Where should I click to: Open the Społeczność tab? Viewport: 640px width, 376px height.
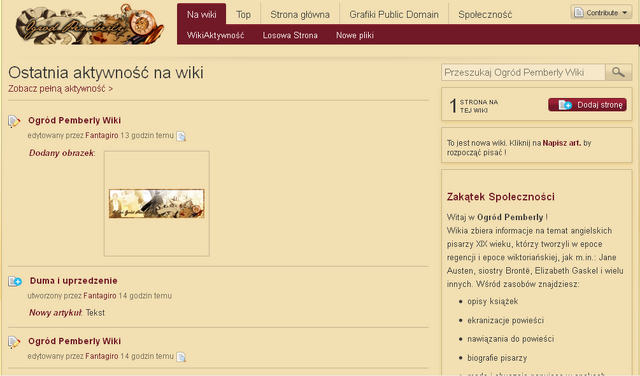485,15
